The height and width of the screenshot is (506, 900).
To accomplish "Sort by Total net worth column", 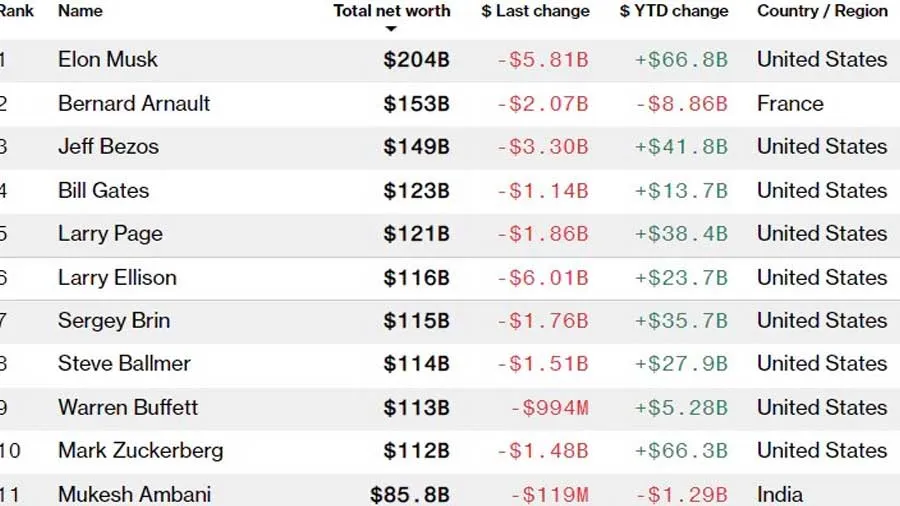I will [391, 11].
